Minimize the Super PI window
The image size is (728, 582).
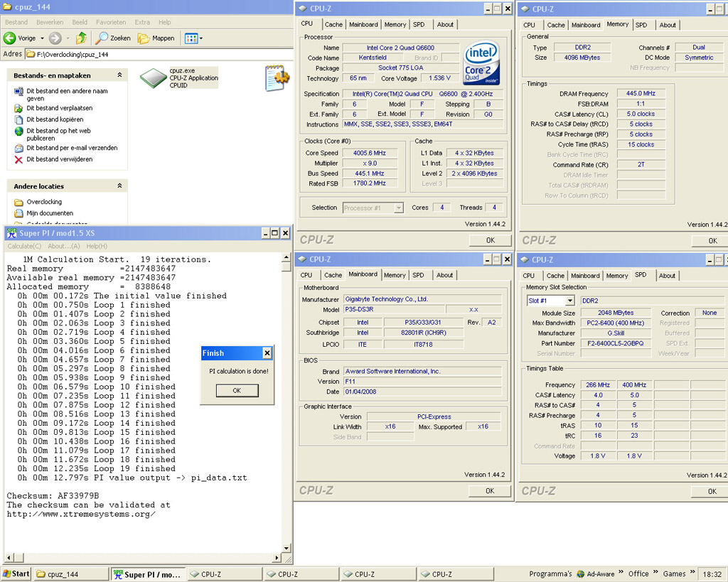click(265, 233)
